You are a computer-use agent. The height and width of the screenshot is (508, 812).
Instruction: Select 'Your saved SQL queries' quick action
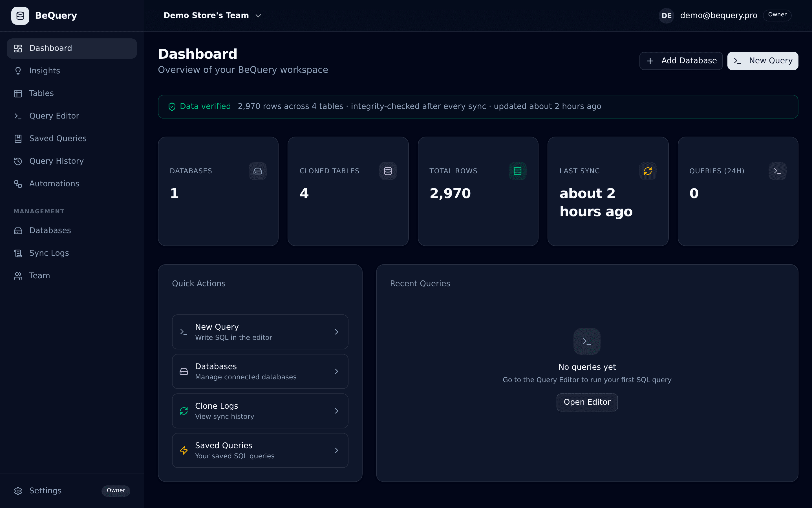[x=260, y=450]
